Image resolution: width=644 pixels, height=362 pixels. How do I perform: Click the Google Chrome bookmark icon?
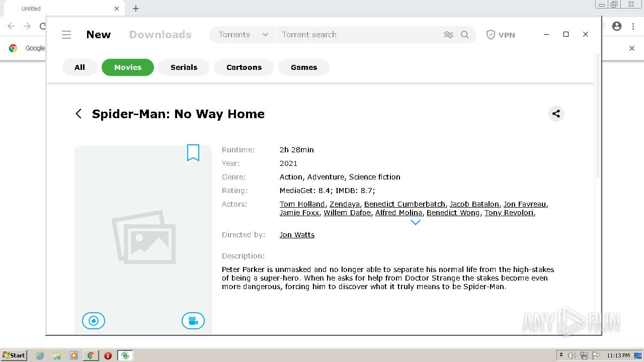tap(13, 48)
